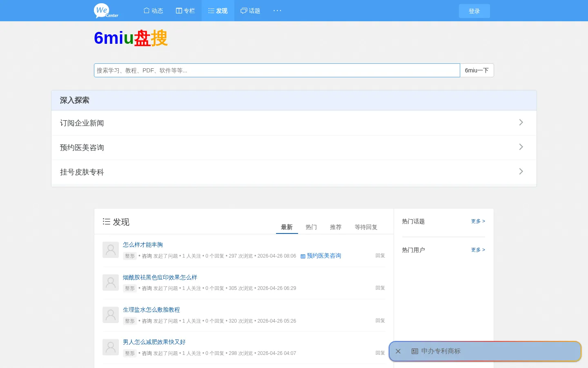588x368 pixels.
Task: Open the 专栏 nav item
Action: [185, 11]
